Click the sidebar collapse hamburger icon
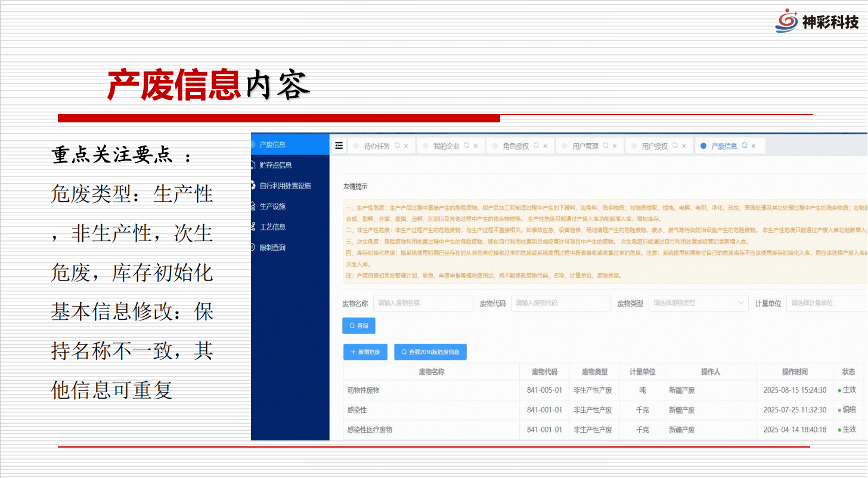Screen dimensions: 868x478 point(339,145)
